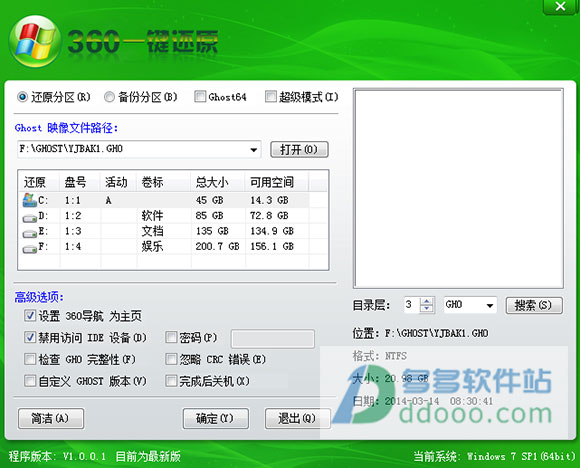Close the 360 restore window
The image size is (580, 468).
tap(560, 6)
